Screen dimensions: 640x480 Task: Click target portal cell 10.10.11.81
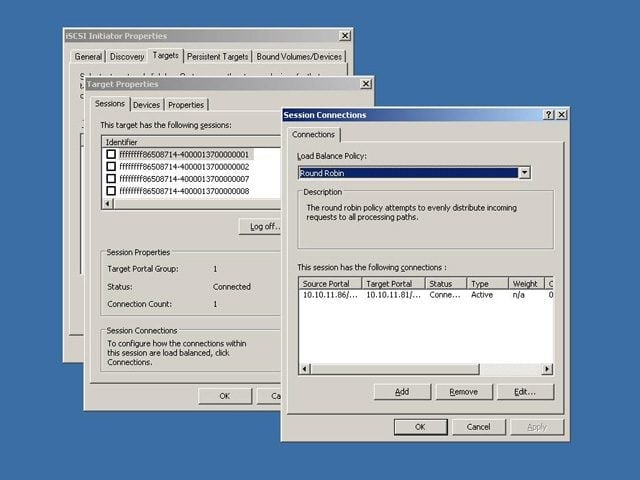tap(393, 295)
